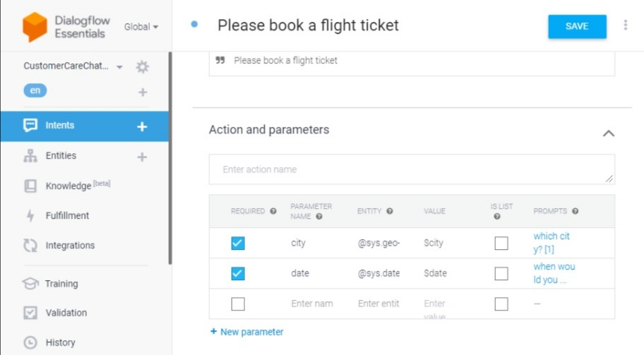Go to Integrations in the sidebar
The height and width of the screenshot is (355, 644).
tap(70, 246)
